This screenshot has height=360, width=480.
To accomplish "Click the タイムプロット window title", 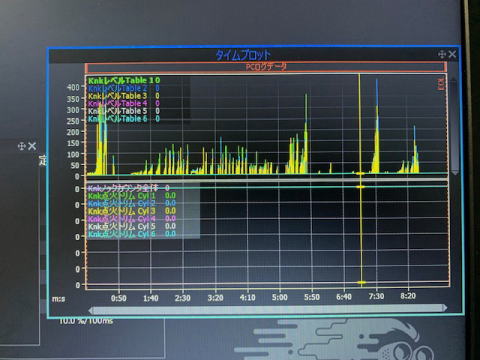I will 243,55.
